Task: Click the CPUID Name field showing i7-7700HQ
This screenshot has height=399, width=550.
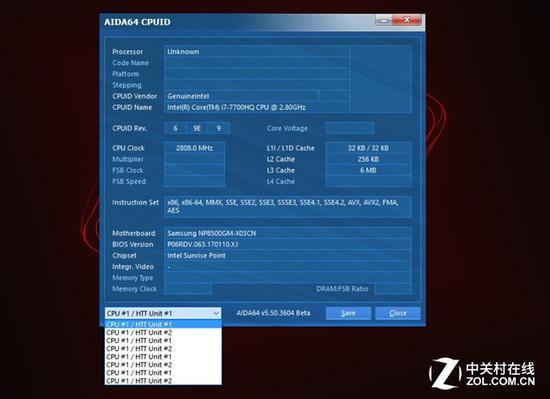Action: 257,107
